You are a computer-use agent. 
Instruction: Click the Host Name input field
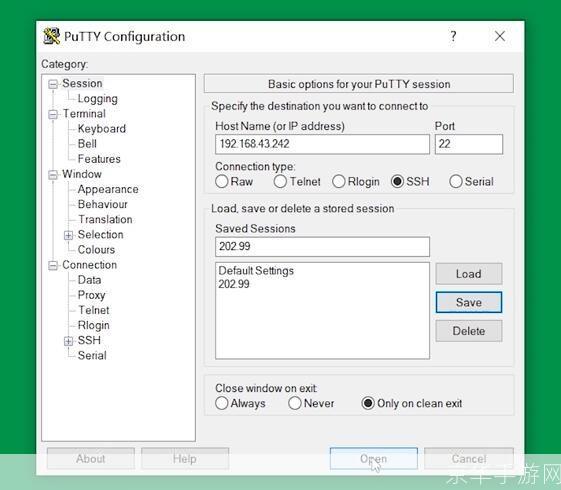(x=322, y=144)
